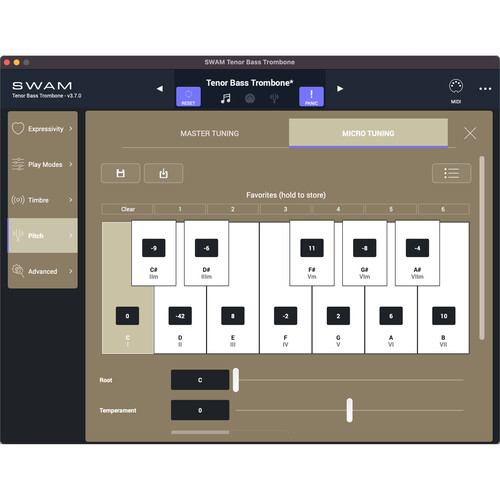Click the greyed headphone-like icon in the header
This screenshot has width=500, height=500.
click(250, 98)
